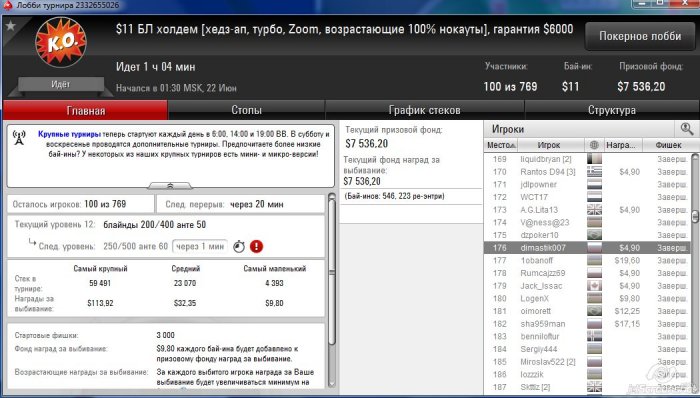Select player Jack_Issac

point(541,286)
